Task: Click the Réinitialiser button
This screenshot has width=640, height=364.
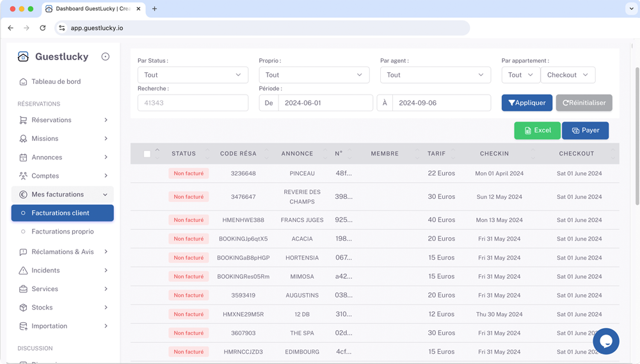Action: (584, 103)
